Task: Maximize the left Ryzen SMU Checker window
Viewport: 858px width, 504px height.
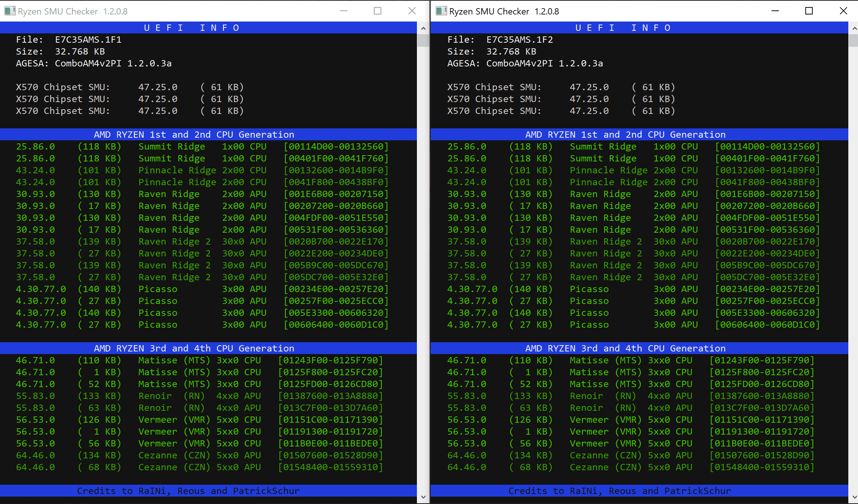Action: [x=378, y=11]
